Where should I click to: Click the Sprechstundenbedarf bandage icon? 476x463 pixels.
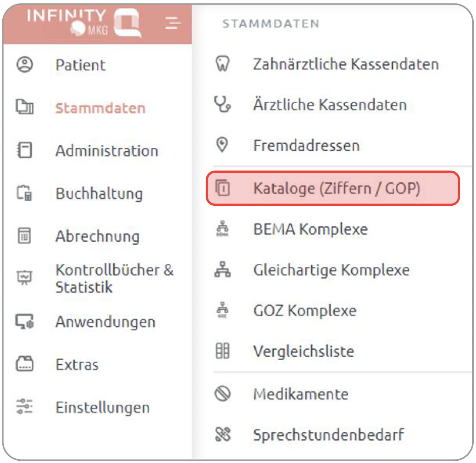(223, 434)
